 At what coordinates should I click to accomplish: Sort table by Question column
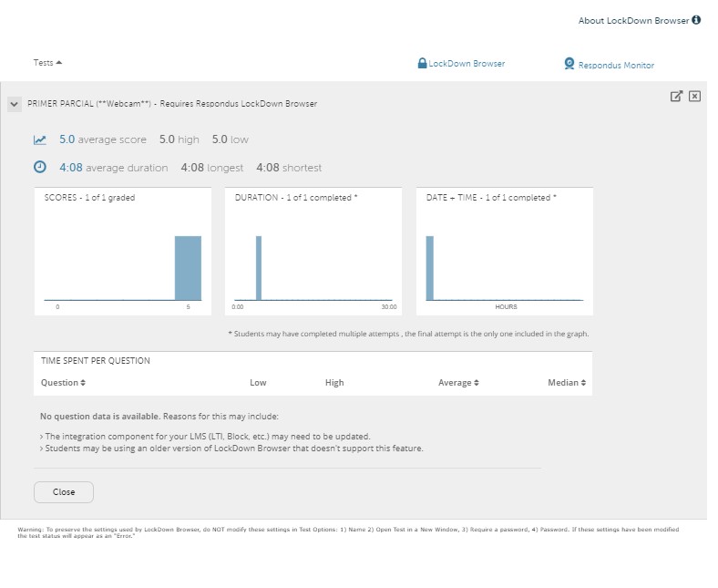point(63,383)
